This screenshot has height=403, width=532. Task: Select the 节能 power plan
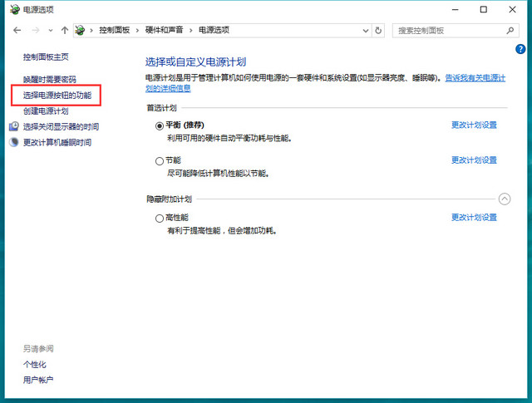[160, 160]
